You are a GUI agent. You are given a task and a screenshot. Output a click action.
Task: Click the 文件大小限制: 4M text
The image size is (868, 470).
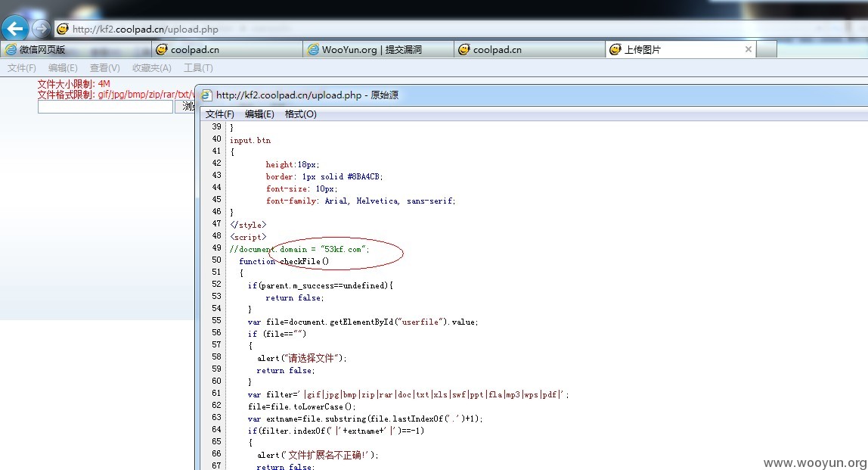(73, 84)
